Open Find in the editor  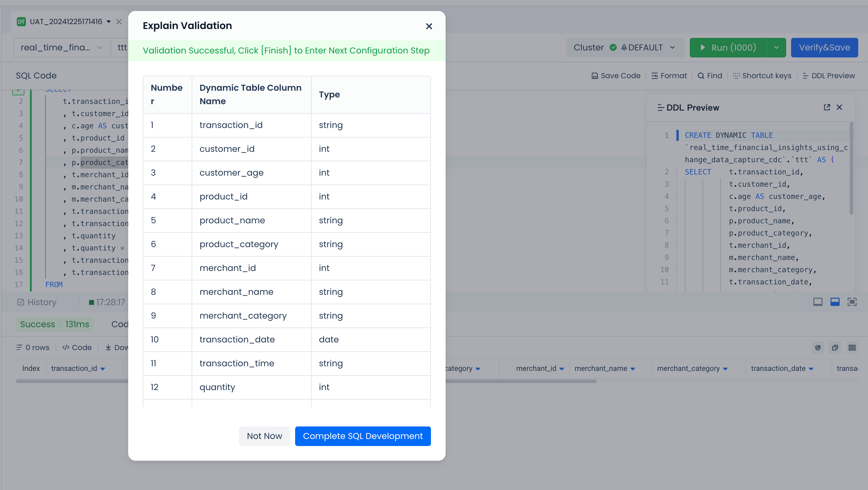point(710,76)
